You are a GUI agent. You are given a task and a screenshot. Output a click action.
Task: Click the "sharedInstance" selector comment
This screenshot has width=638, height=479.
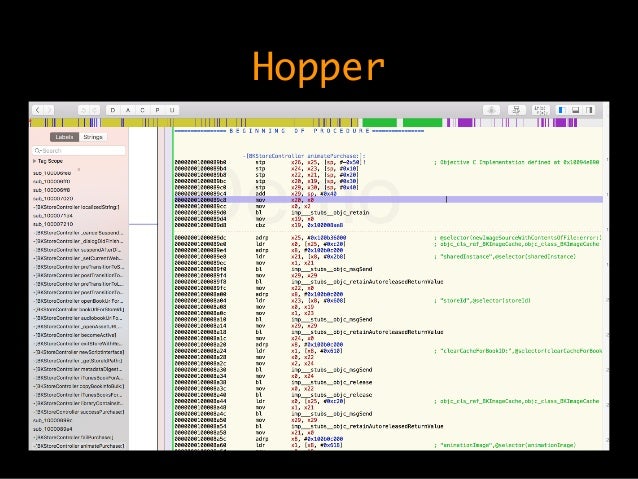pos(505,257)
